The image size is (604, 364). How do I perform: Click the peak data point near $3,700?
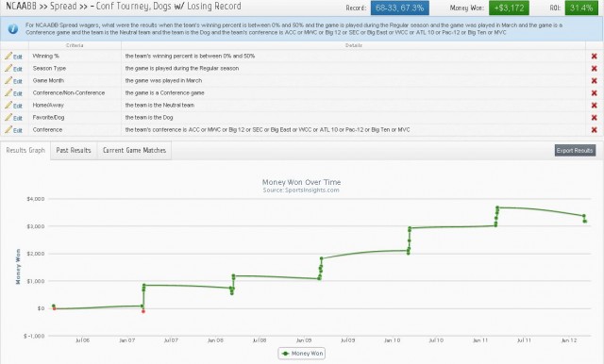point(497,207)
